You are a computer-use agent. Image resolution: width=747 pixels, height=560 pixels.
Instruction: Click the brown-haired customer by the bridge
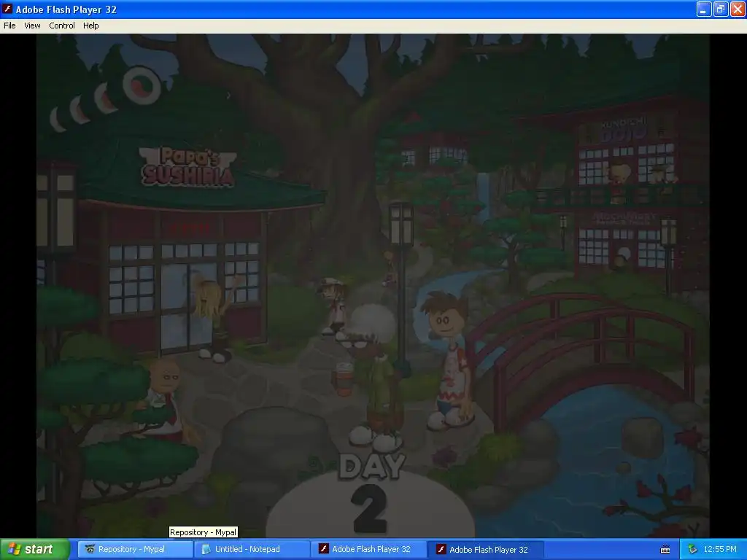(x=449, y=361)
